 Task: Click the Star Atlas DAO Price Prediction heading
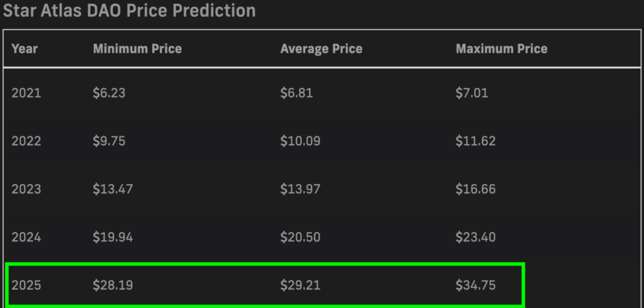tap(129, 11)
